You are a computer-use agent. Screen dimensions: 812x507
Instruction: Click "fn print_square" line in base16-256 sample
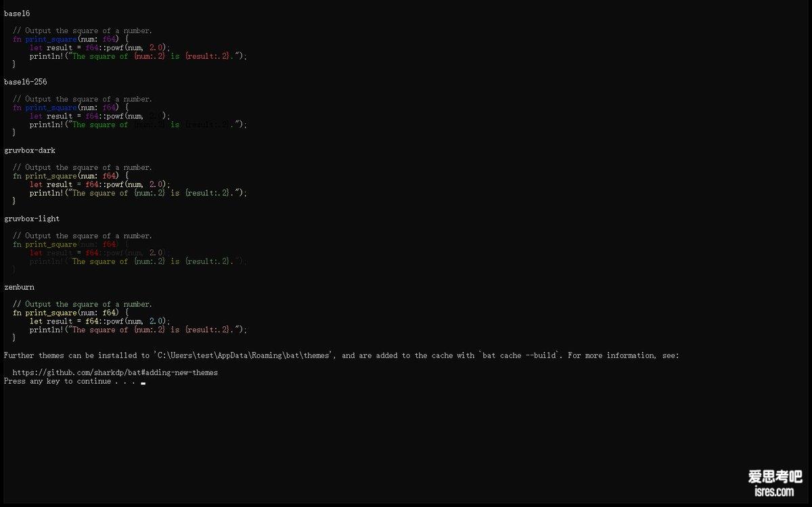point(71,108)
